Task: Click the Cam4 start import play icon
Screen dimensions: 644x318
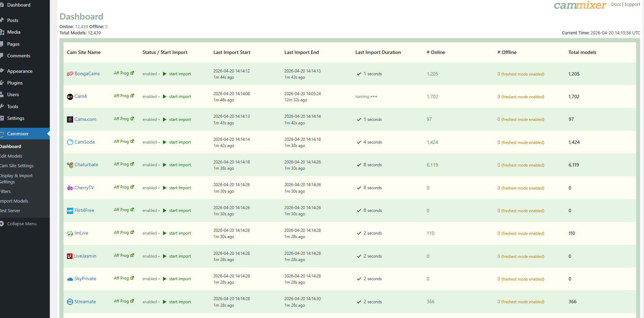Action: click(165, 96)
